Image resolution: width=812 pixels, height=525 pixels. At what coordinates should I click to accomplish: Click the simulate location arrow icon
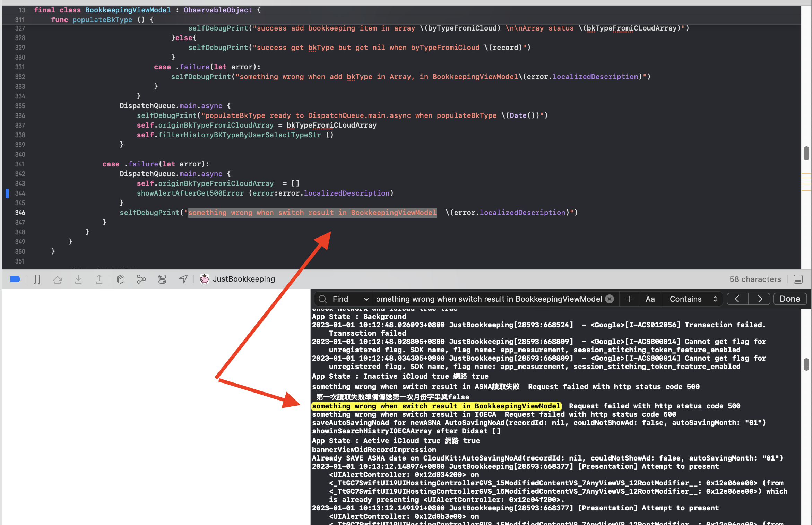tap(183, 279)
